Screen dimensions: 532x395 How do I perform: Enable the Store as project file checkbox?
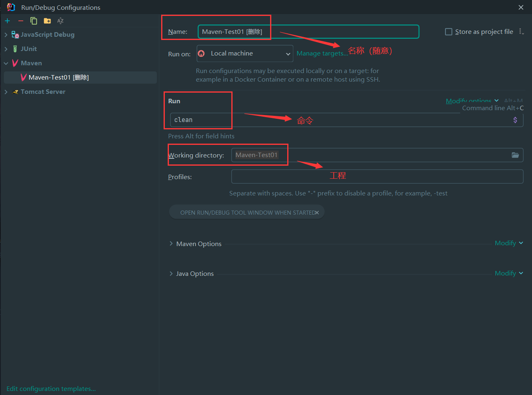tap(449, 32)
